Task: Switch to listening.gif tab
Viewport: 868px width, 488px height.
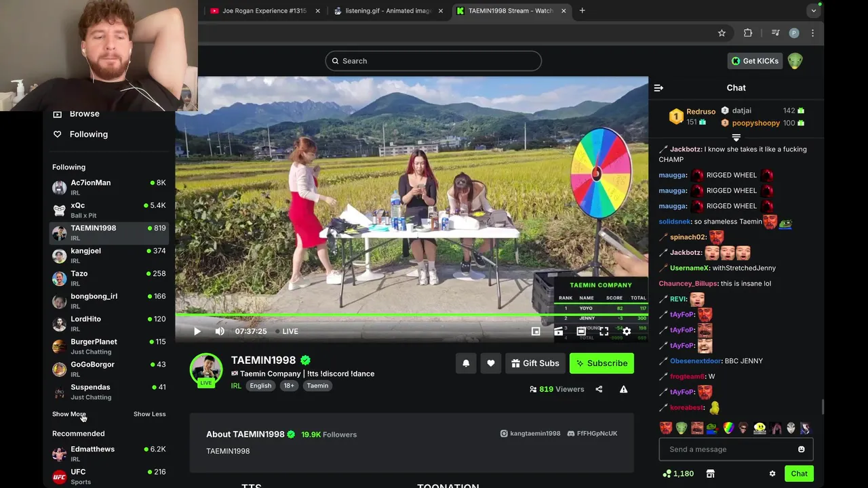Action: (388, 11)
